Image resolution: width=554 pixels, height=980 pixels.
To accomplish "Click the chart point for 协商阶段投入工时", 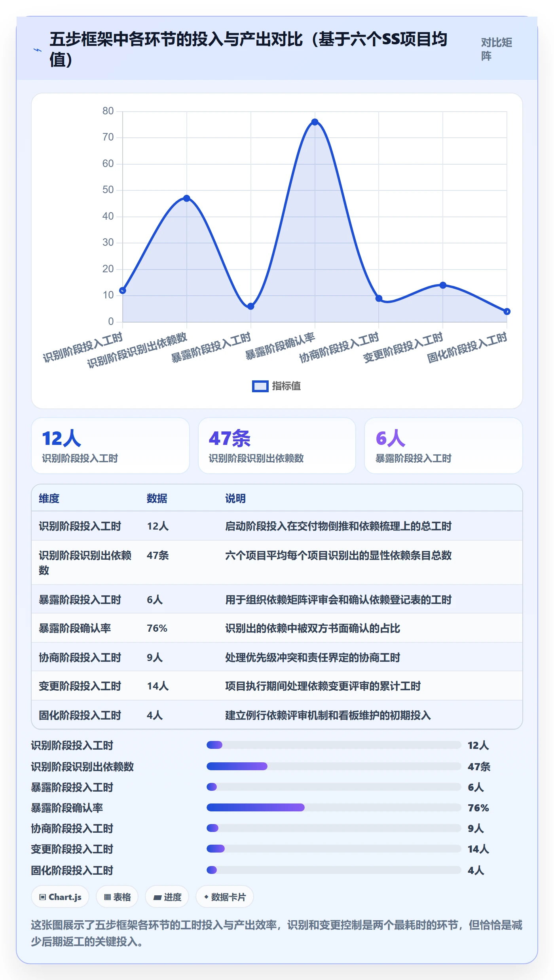I will tap(379, 298).
